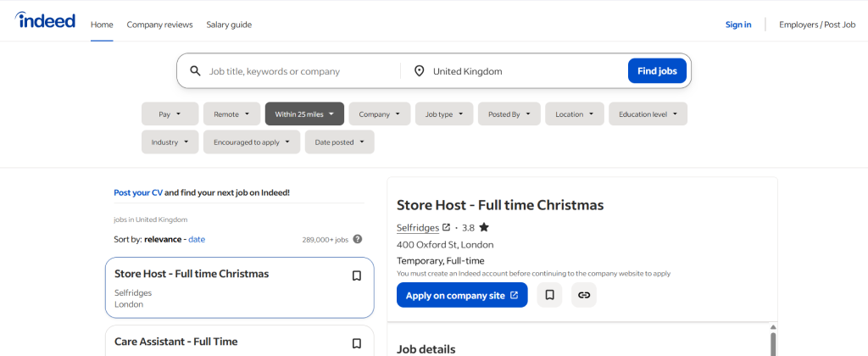This screenshot has height=356, width=868.
Task: Save the Store Host job in the list
Action: [x=357, y=275]
